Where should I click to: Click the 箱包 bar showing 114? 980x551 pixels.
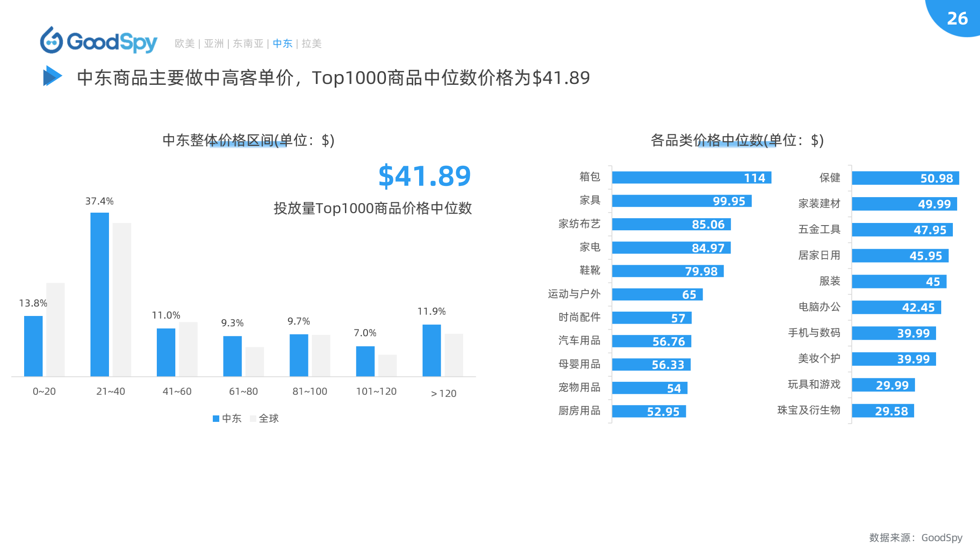pos(691,177)
